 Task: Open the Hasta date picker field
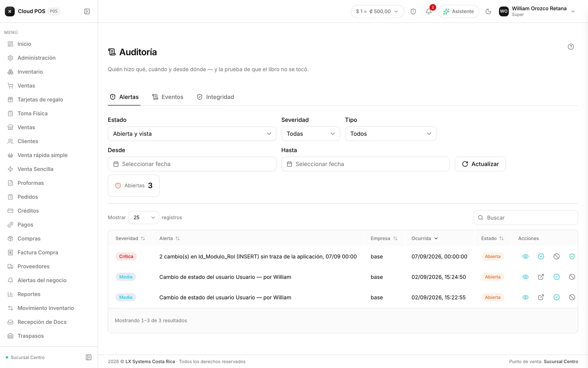click(365, 164)
